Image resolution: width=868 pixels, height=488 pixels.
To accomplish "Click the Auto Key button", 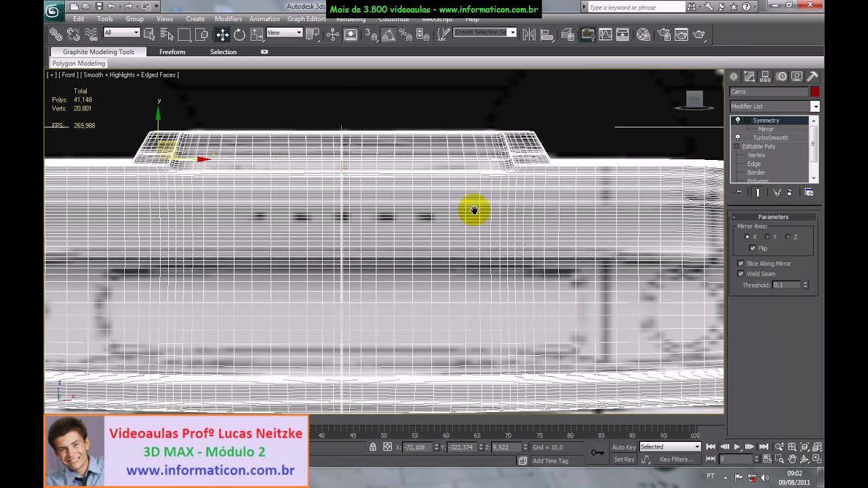I will [x=624, y=447].
